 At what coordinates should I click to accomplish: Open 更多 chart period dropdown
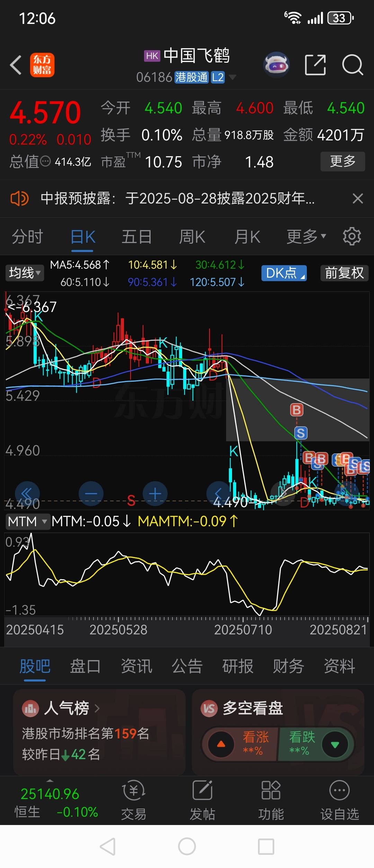click(x=306, y=237)
